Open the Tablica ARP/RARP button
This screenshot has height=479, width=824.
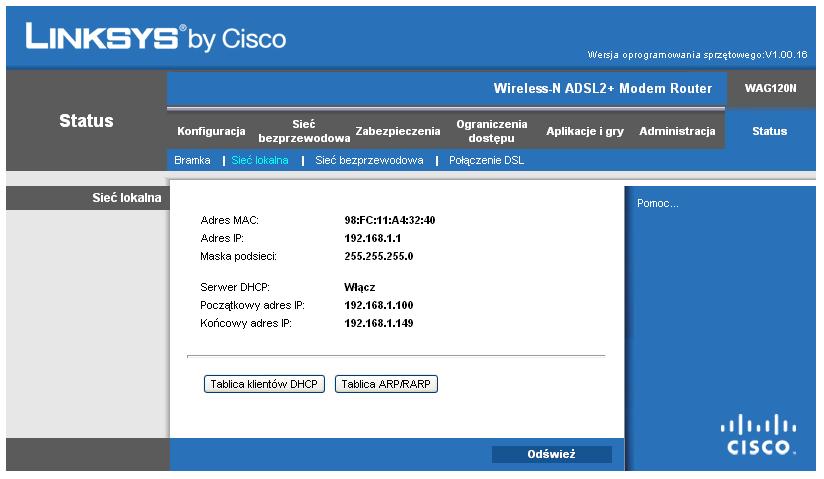[386, 384]
